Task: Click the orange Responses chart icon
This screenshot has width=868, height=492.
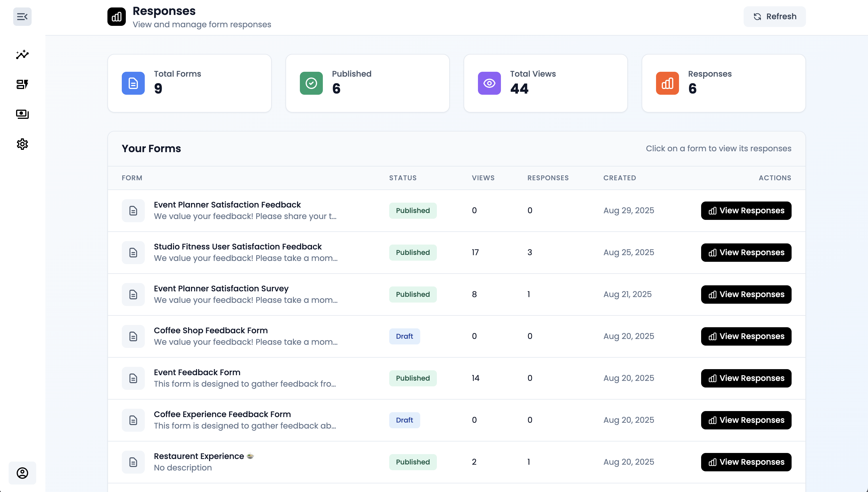Action: click(x=668, y=83)
